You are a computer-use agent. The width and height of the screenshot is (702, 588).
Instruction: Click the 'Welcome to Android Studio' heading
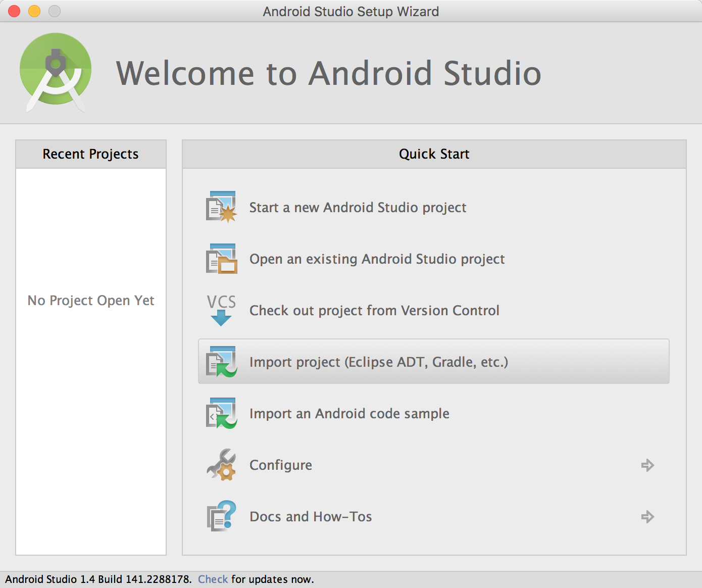pyautogui.click(x=329, y=73)
